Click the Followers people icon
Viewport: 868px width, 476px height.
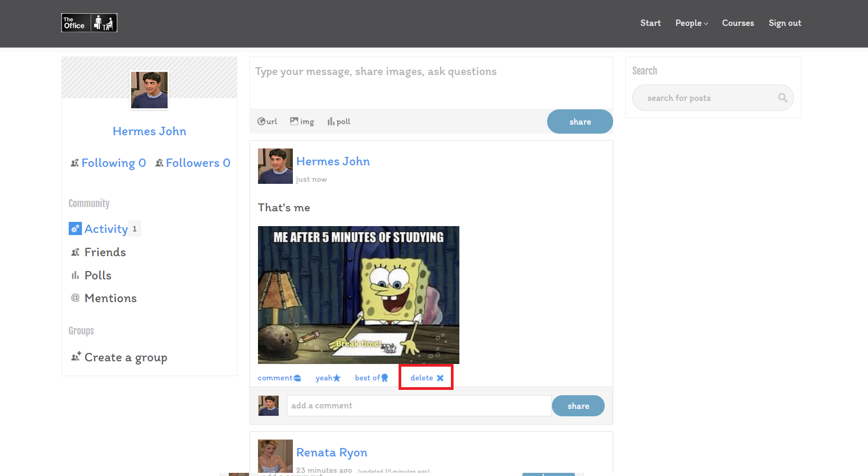coord(159,163)
